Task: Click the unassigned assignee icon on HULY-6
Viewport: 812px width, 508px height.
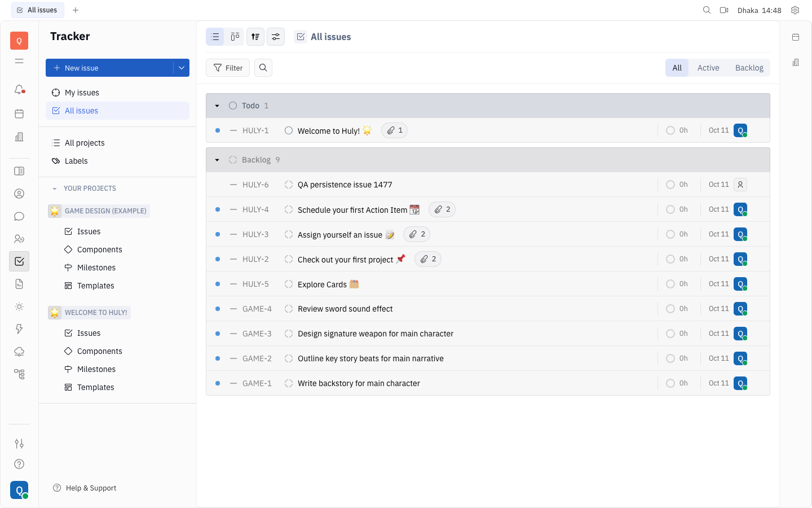Action: (740, 185)
